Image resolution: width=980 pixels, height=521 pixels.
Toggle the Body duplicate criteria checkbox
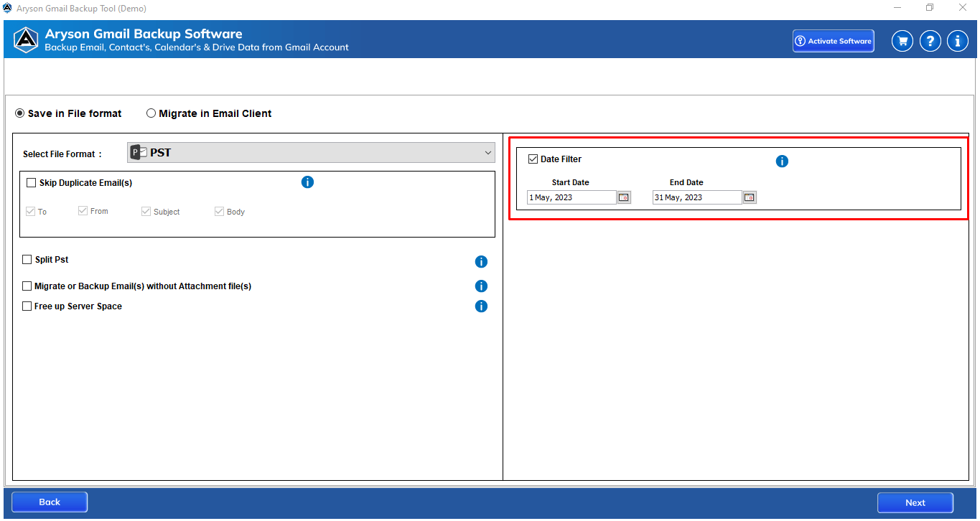pos(219,212)
